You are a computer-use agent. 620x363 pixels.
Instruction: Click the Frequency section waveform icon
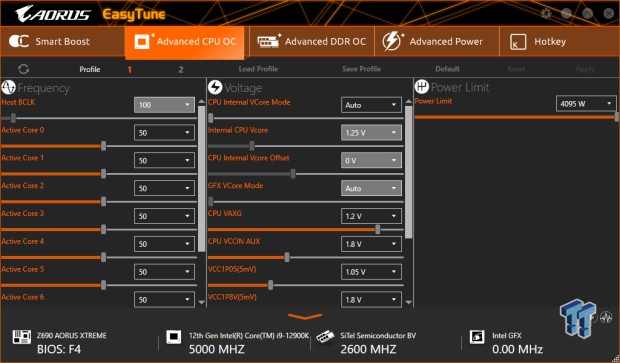click(8, 87)
